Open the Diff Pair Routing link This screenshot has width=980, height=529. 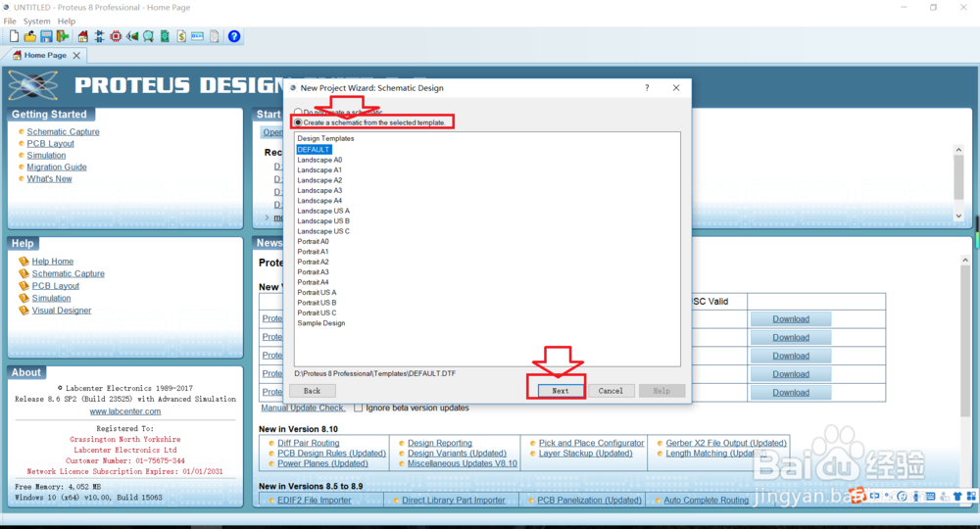click(x=309, y=443)
